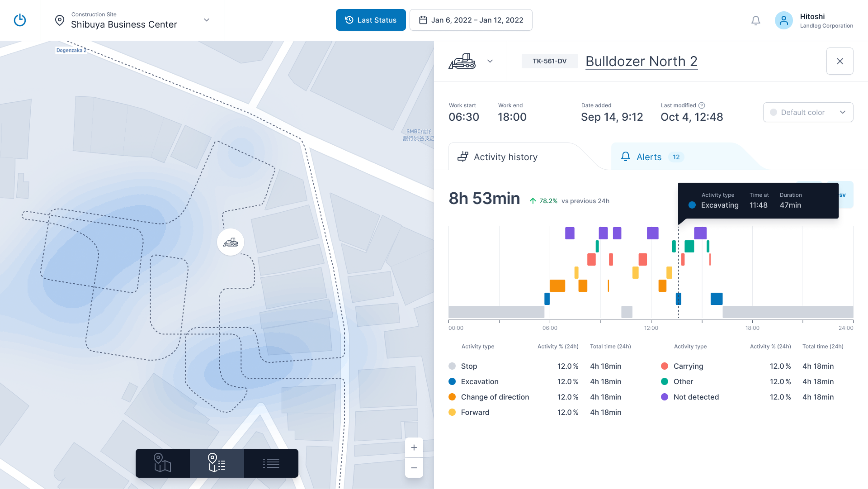Open the Default color dropdown
868x489 pixels.
coord(808,112)
